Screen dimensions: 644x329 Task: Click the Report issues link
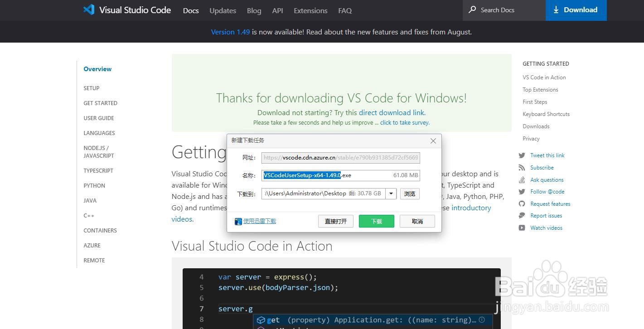pyautogui.click(x=546, y=216)
